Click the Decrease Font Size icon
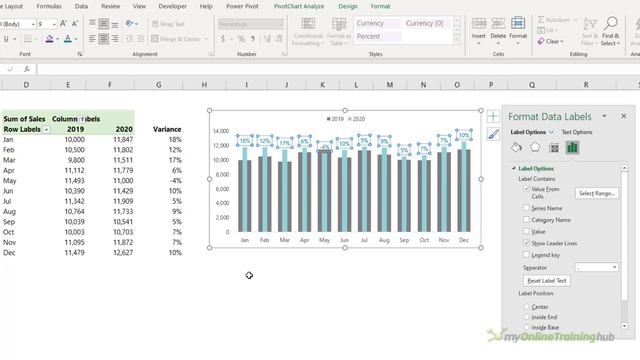The height and width of the screenshot is (360, 640). (x=75, y=24)
